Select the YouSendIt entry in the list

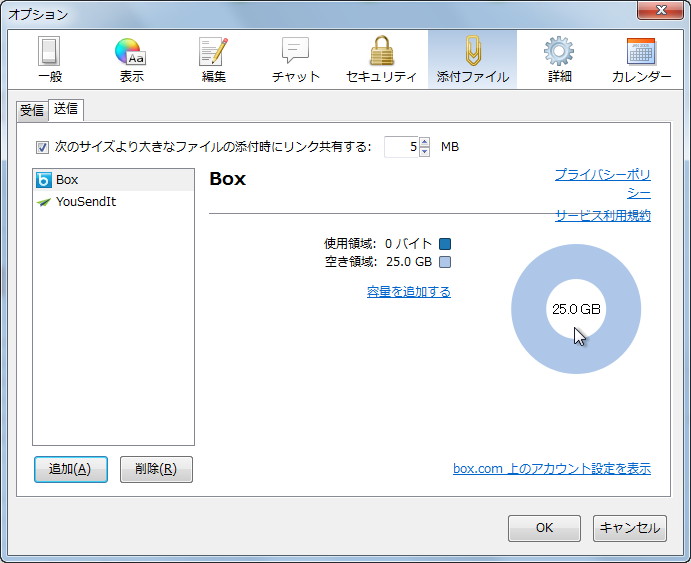[113, 202]
